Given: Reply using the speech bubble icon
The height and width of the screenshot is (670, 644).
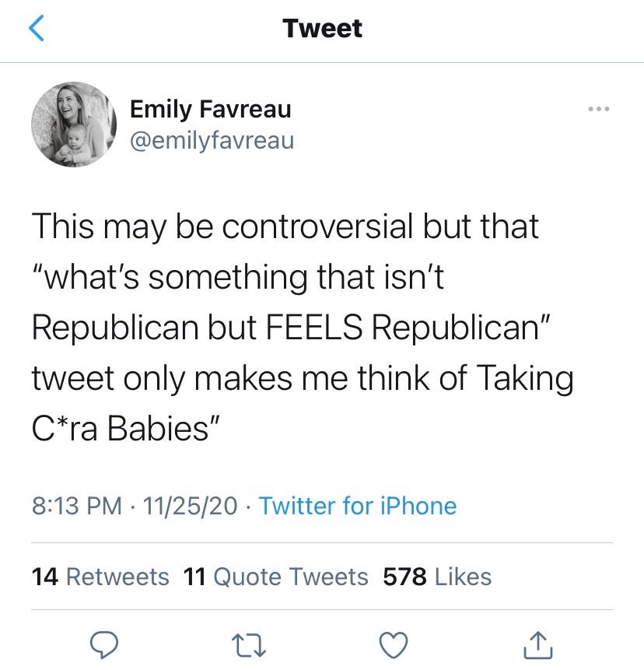Looking at the screenshot, I should [103, 644].
